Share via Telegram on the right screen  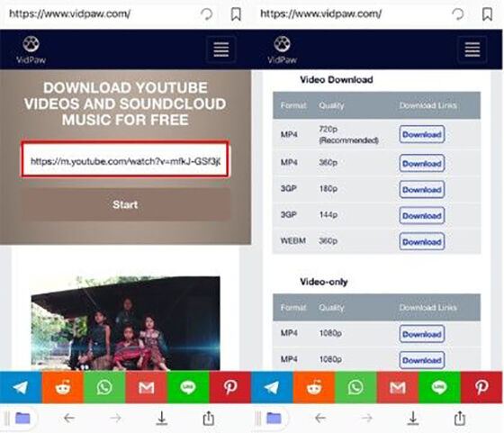[x=272, y=387]
